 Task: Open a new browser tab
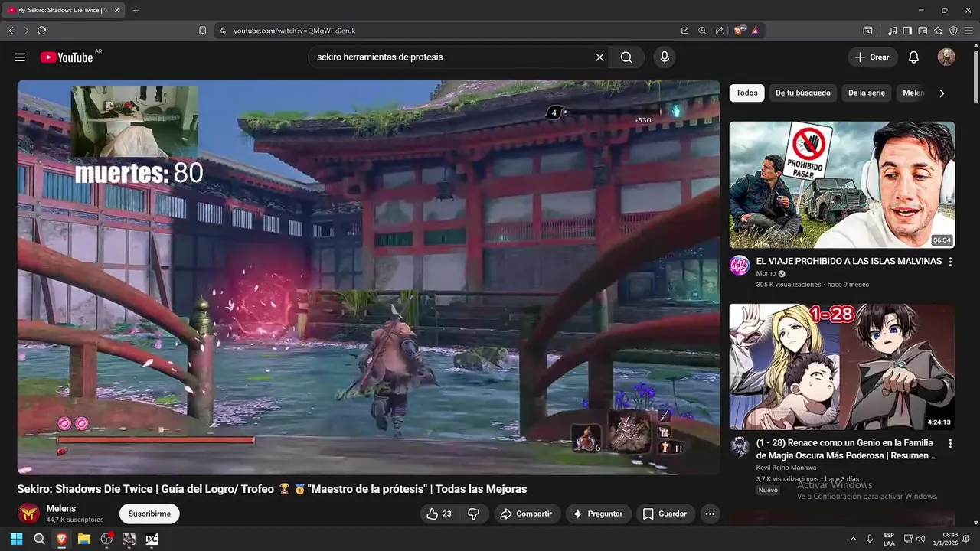pos(136,10)
